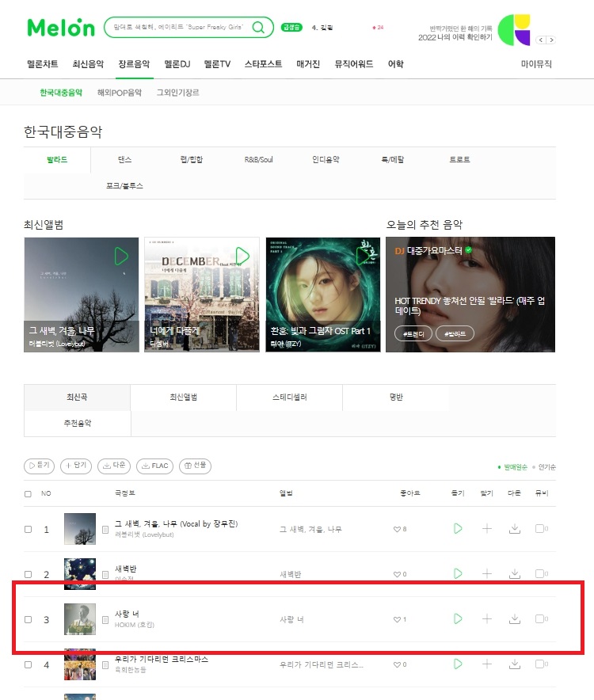Click the FLAC download button
The height and width of the screenshot is (700, 594).
(154, 466)
